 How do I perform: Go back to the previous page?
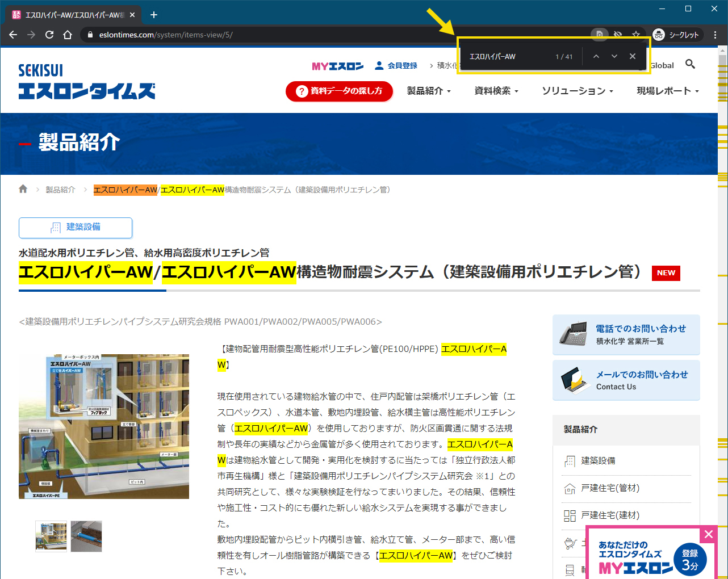click(x=13, y=35)
